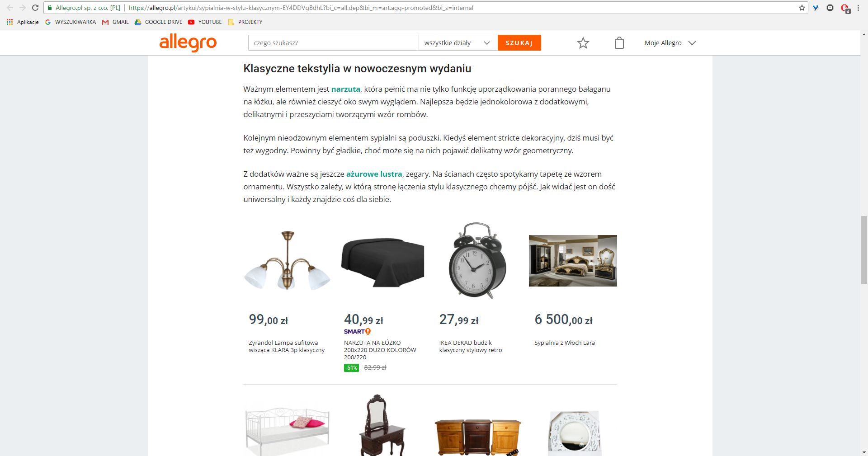Screen dimensions: 868x456
Task: Click the orange SZUKAJ button
Action: (x=519, y=43)
